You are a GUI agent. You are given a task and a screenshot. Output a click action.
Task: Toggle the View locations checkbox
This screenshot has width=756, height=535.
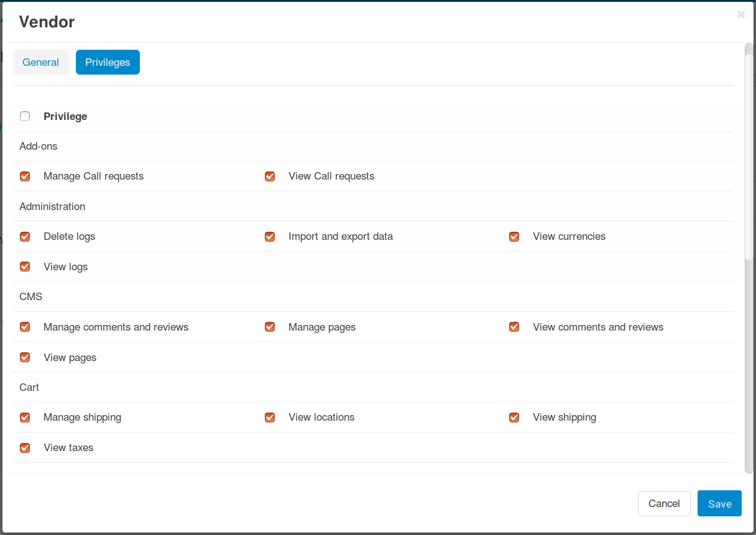tap(270, 418)
